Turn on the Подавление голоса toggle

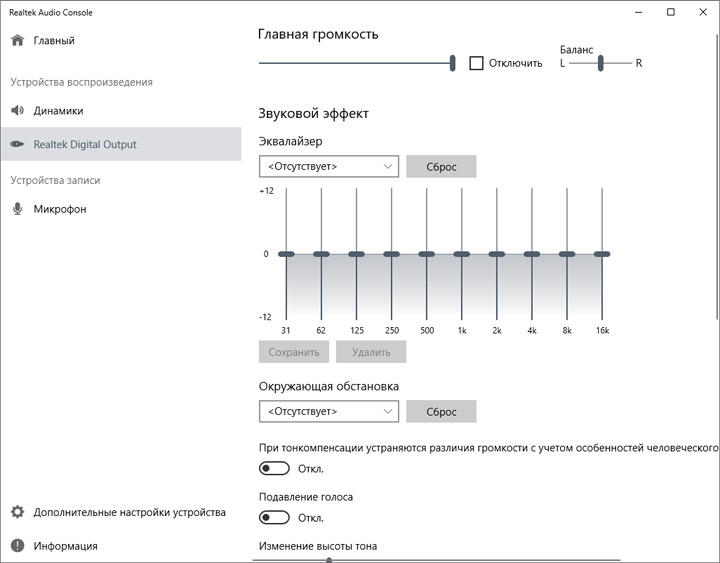[274, 517]
